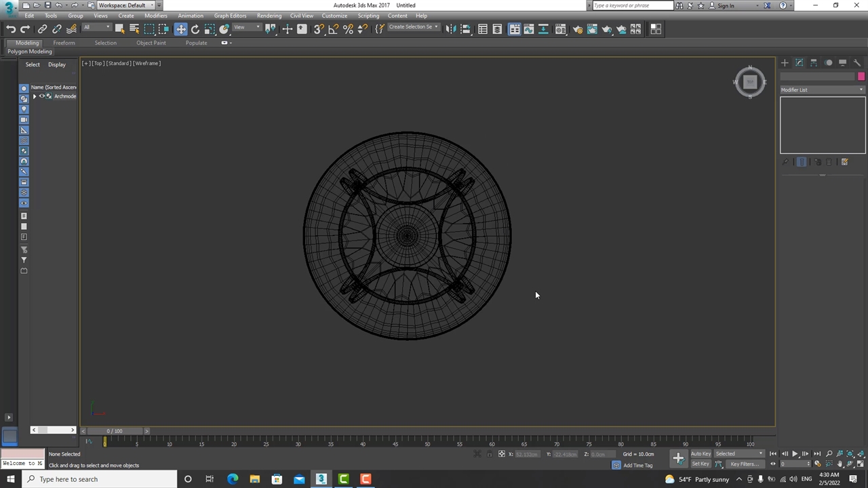The height and width of the screenshot is (488, 868).
Task: Click the Key Filters button
Action: pos(744,464)
